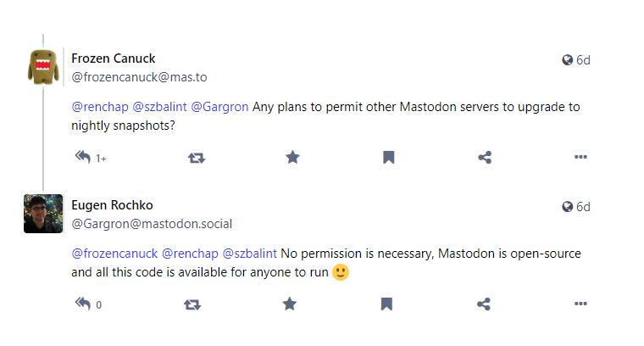Open the @Gargron mention link
The width and height of the screenshot is (644, 346).
(x=219, y=107)
